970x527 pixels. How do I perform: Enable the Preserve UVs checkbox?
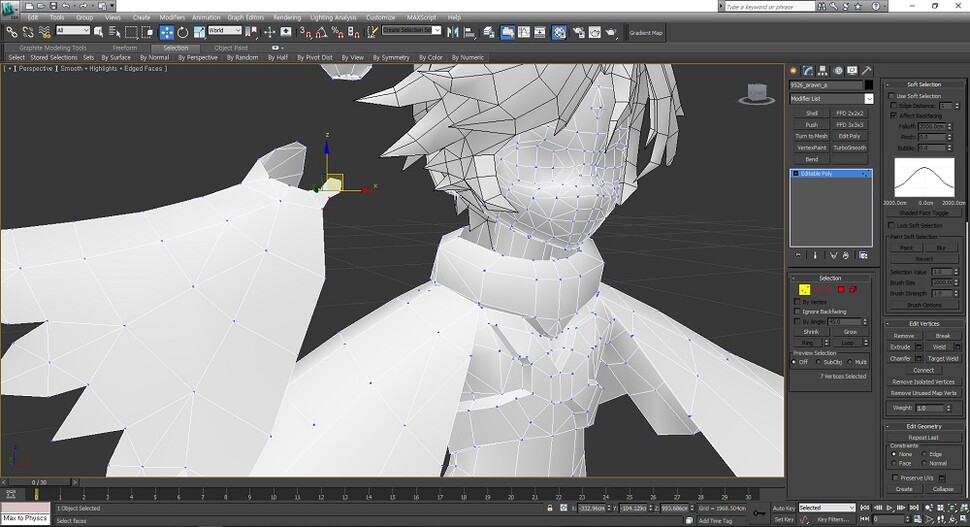895,478
